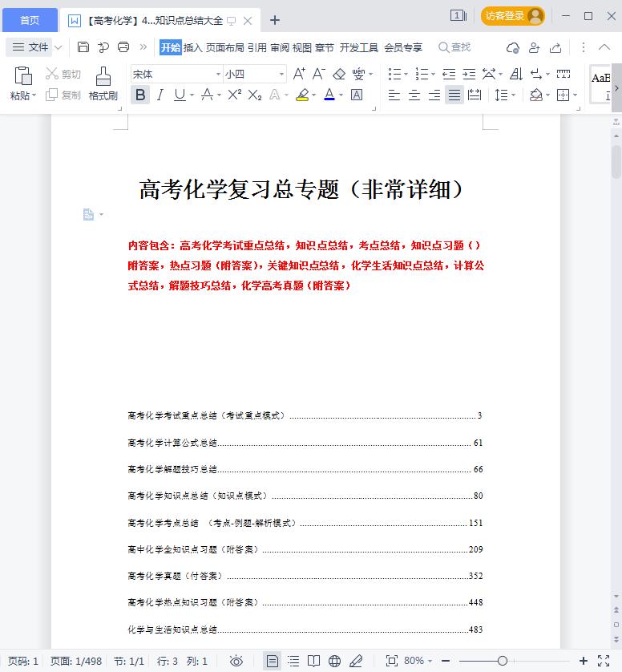Switch to outline view in status bar

tap(293, 661)
